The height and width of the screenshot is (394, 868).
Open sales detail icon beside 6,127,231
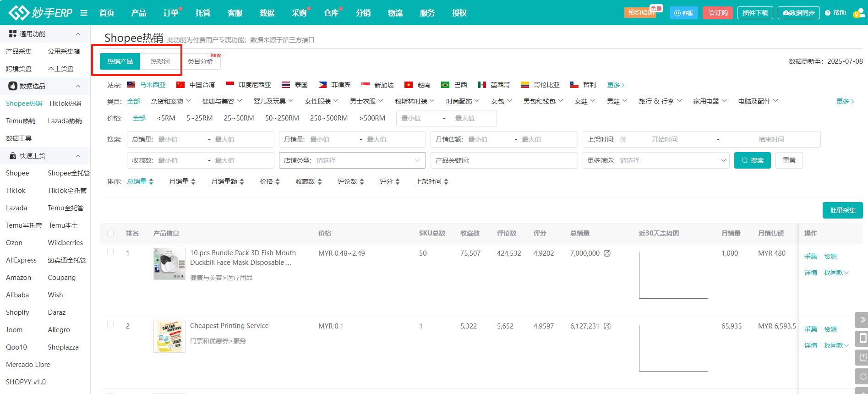click(607, 326)
